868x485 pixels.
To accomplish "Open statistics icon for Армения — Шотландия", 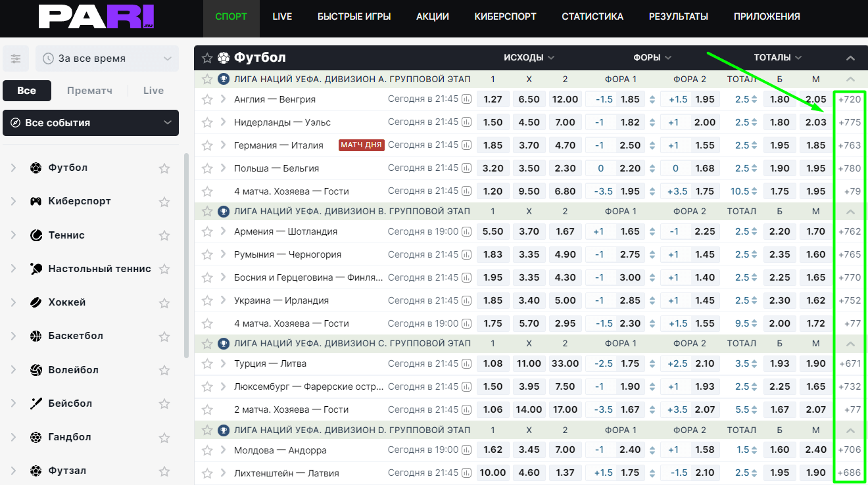I will [467, 231].
